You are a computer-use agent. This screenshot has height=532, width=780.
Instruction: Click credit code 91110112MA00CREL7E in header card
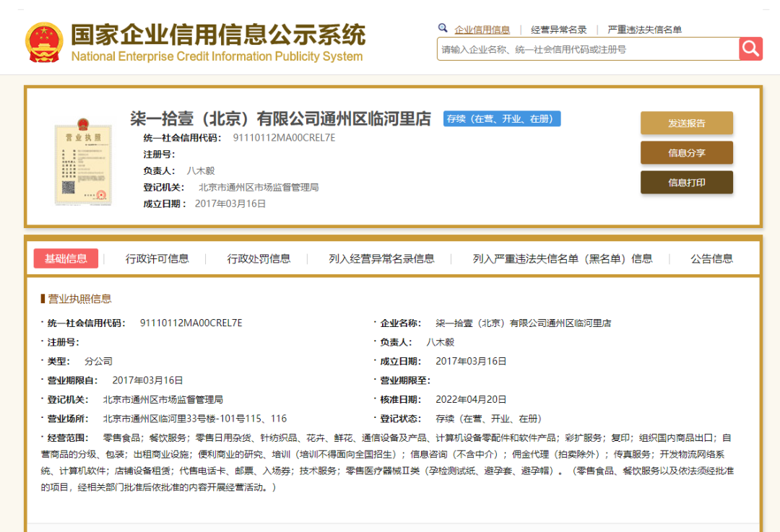[x=284, y=138]
